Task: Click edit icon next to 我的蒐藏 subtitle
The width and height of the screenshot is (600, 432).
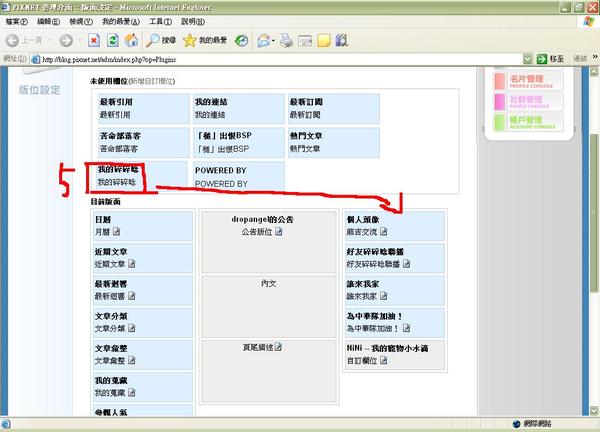Action: [132, 392]
